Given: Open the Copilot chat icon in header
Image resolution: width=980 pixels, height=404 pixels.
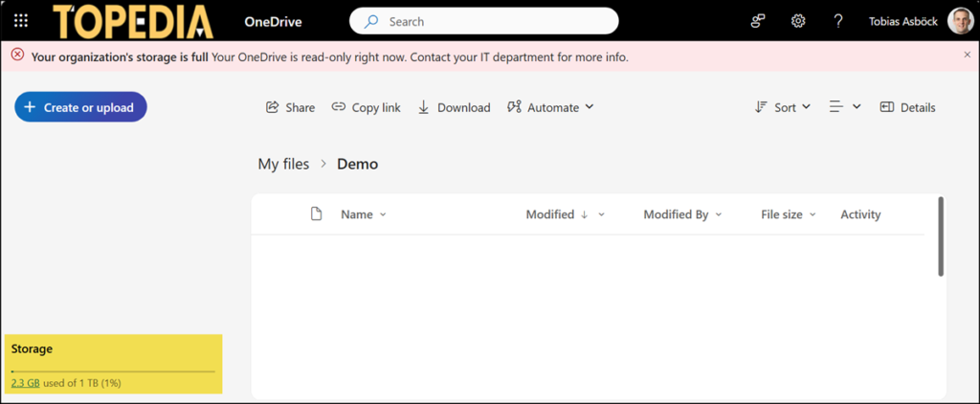Looking at the screenshot, I should coord(758,21).
